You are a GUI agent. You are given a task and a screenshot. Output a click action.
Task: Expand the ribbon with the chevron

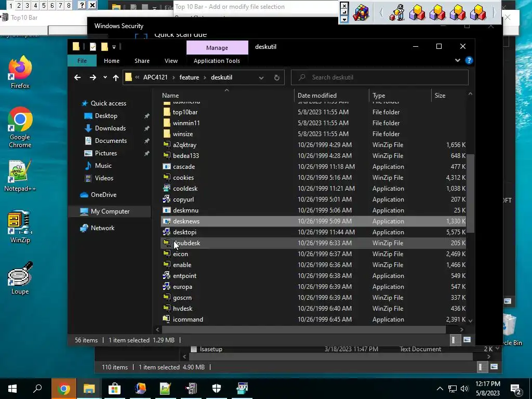[457, 60]
